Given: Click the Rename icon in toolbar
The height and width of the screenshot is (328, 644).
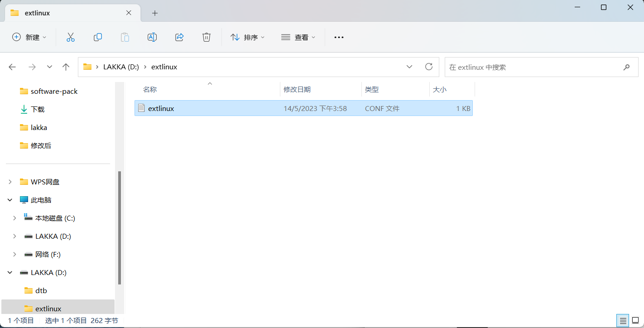Looking at the screenshot, I should [x=152, y=37].
